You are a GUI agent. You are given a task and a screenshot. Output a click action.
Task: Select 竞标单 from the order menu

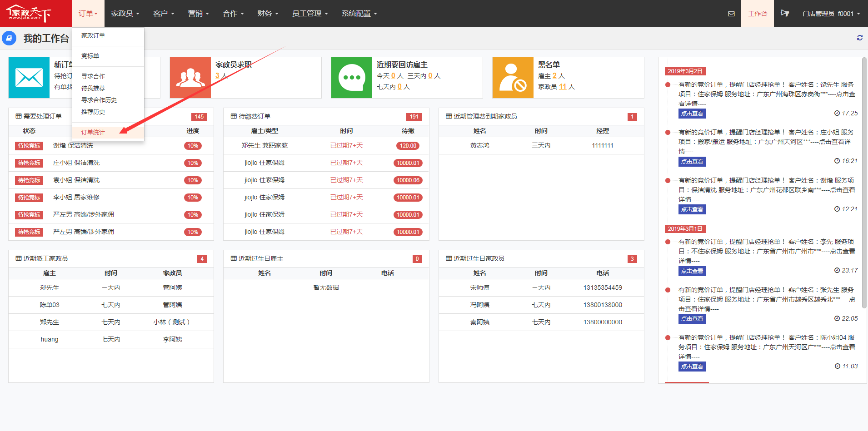point(108,56)
